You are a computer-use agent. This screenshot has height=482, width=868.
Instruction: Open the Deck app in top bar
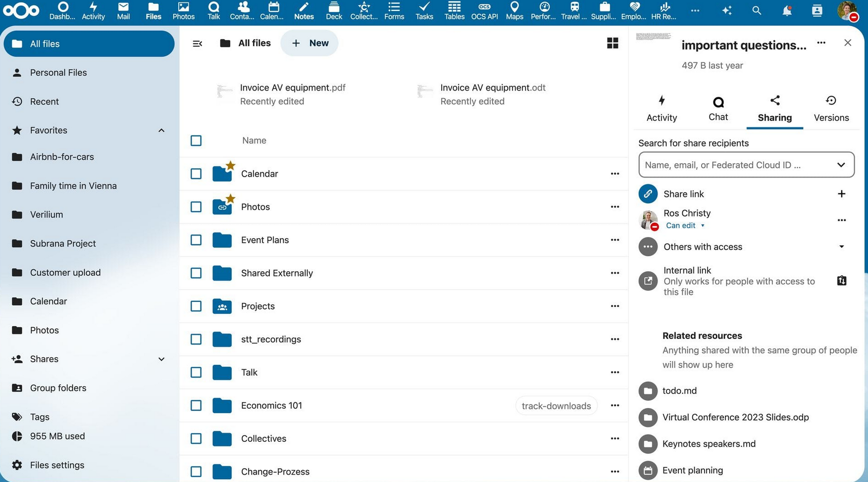tap(334, 10)
